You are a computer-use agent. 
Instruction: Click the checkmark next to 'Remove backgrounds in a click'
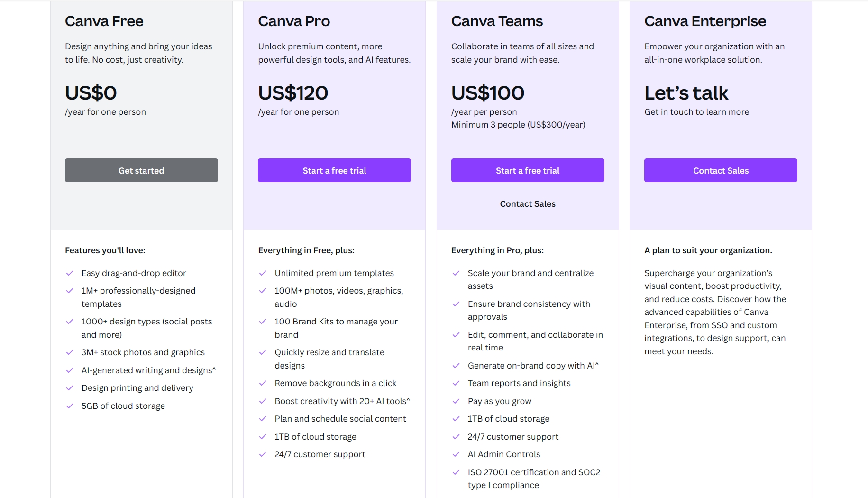click(263, 383)
